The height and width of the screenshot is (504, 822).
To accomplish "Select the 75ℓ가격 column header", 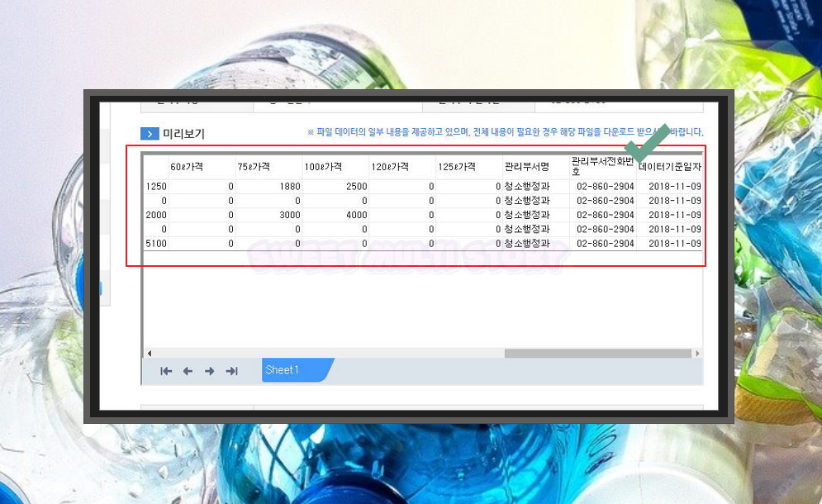I will [268, 167].
